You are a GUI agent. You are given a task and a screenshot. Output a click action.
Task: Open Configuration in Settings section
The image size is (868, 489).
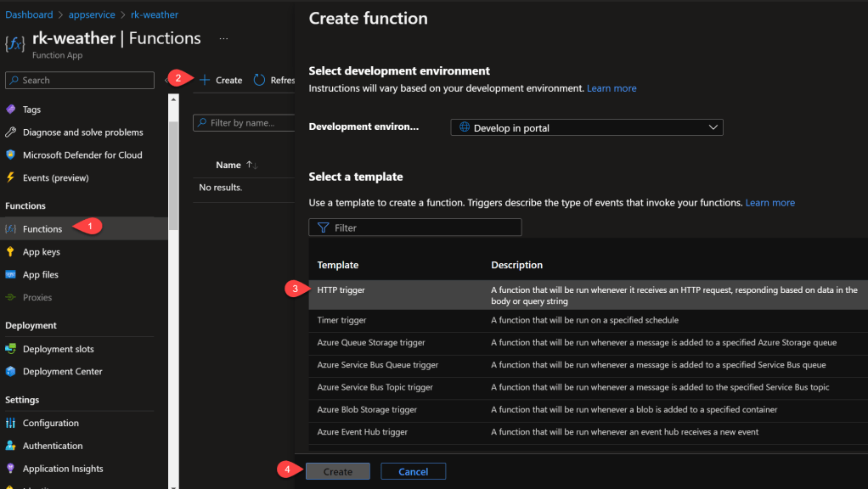tap(50, 423)
